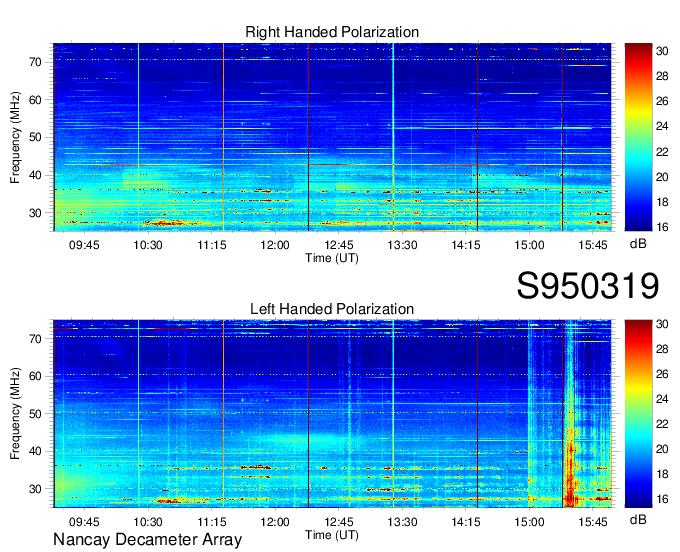680x552 pixels.
Task: Click 15:45 tick on Right Handed time axis
Action: pos(593,245)
